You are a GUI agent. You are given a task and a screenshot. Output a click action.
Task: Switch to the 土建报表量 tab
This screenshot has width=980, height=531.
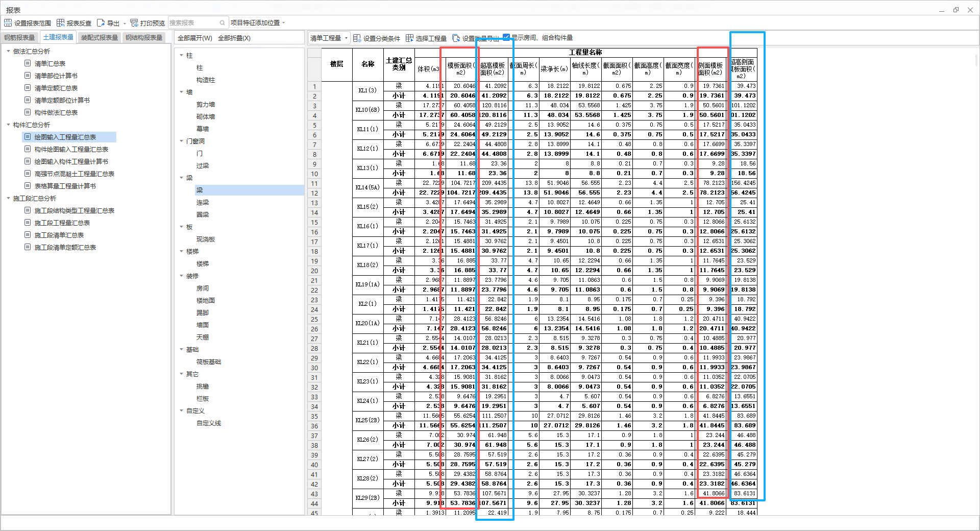(x=58, y=37)
